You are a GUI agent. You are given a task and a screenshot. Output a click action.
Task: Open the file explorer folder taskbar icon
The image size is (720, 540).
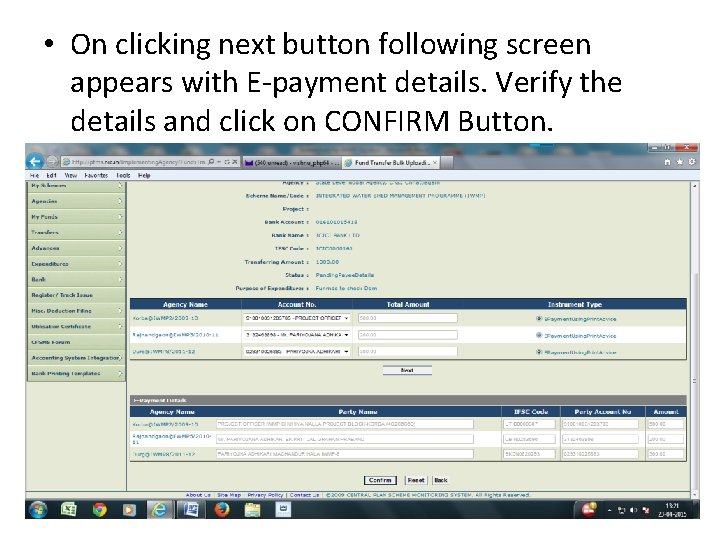pos(253,510)
